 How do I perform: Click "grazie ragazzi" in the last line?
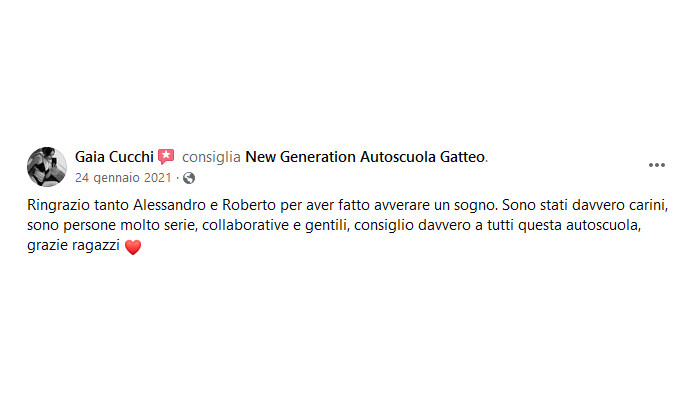coord(73,246)
